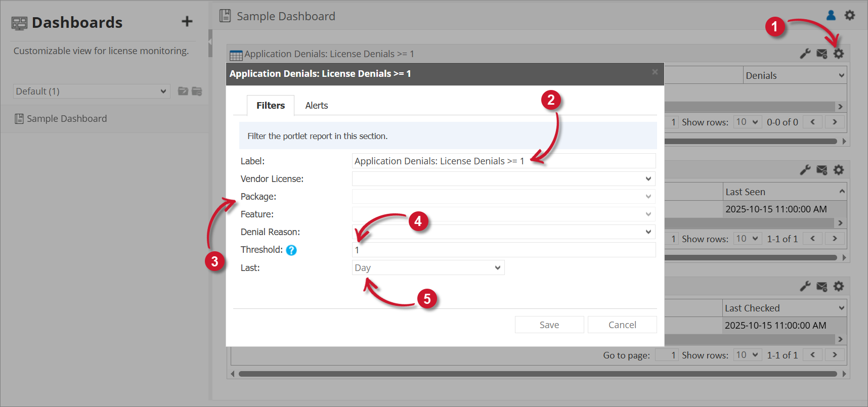Image resolution: width=868 pixels, height=407 pixels.
Task: Click email icon above Last Seen portlet
Action: click(x=822, y=170)
